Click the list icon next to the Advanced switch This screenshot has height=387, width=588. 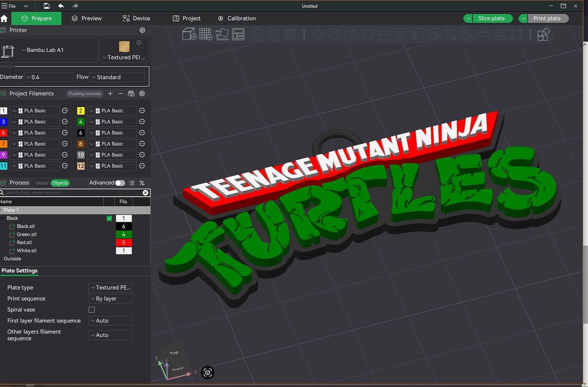pyautogui.click(x=132, y=183)
